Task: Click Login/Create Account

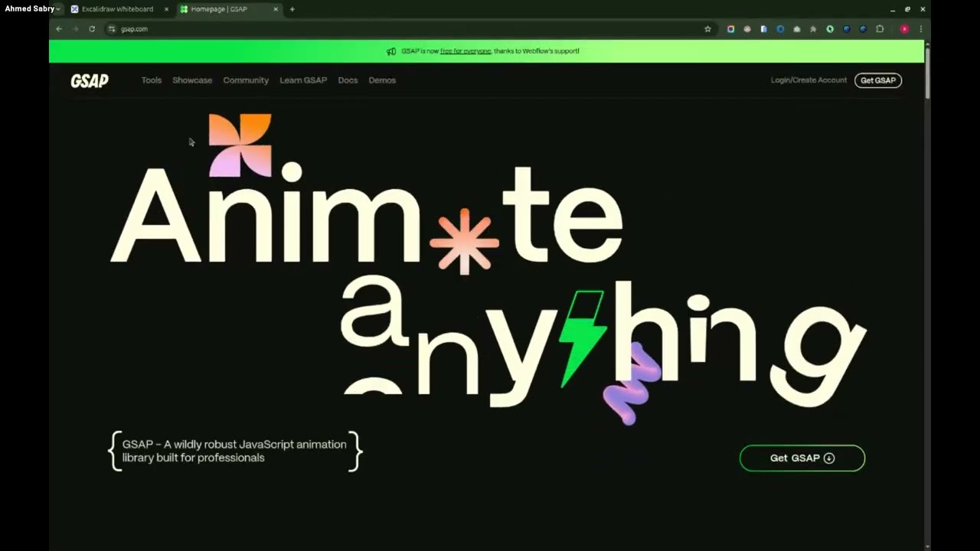Action: pyautogui.click(x=808, y=80)
